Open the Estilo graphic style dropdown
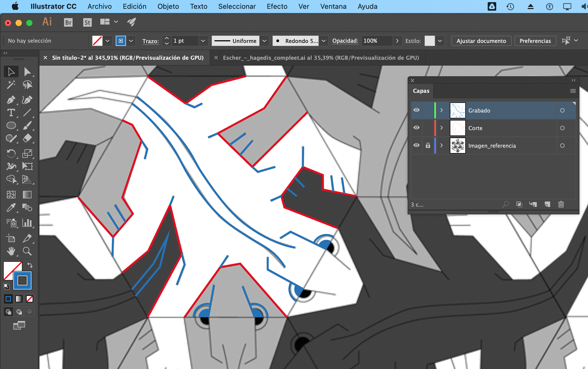The height and width of the screenshot is (369, 588). click(x=440, y=41)
